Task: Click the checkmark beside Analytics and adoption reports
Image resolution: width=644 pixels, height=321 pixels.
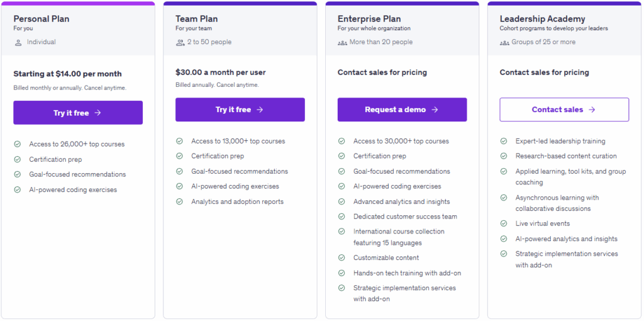Action: click(x=180, y=202)
